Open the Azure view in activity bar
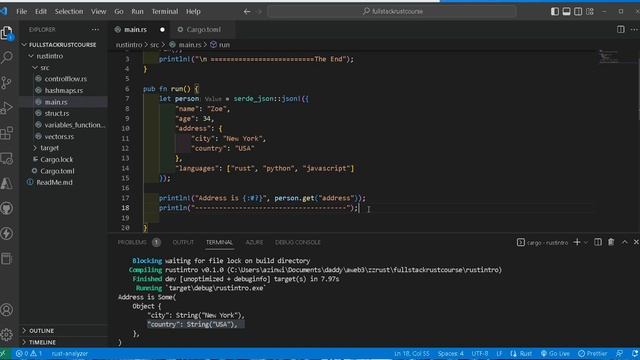640x360 pixels. [x=7, y=183]
